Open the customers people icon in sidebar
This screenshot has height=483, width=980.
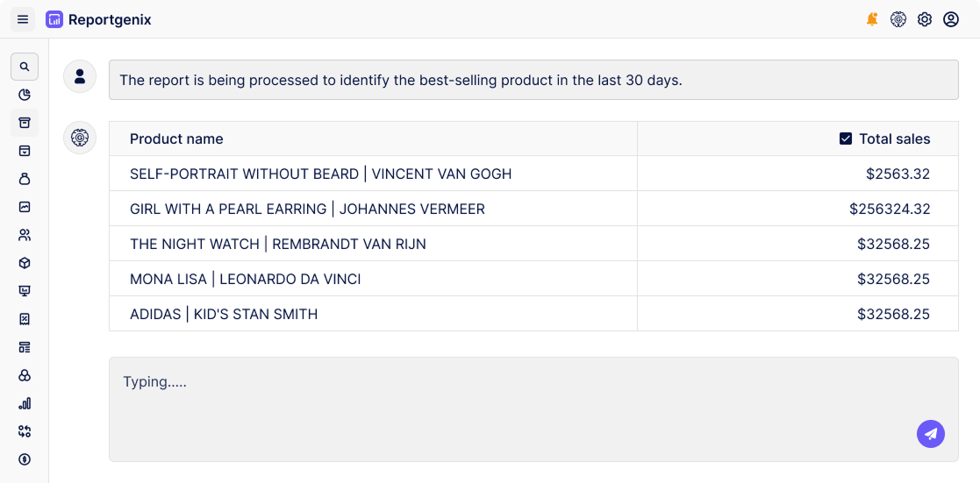[25, 235]
